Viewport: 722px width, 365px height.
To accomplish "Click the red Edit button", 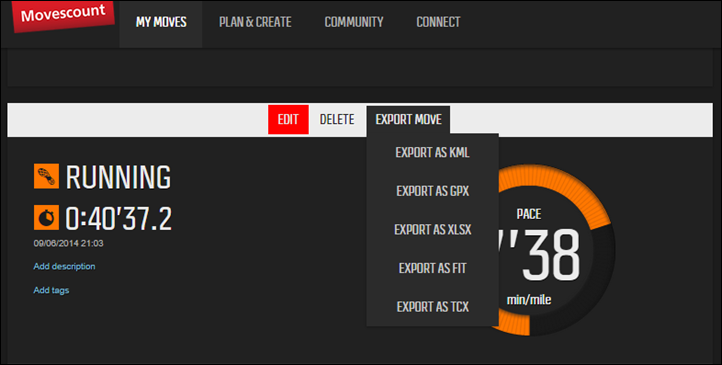I will tap(288, 120).
